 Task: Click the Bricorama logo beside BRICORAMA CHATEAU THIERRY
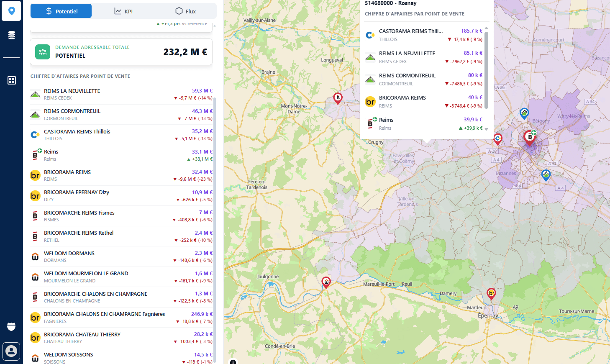[x=35, y=338]
